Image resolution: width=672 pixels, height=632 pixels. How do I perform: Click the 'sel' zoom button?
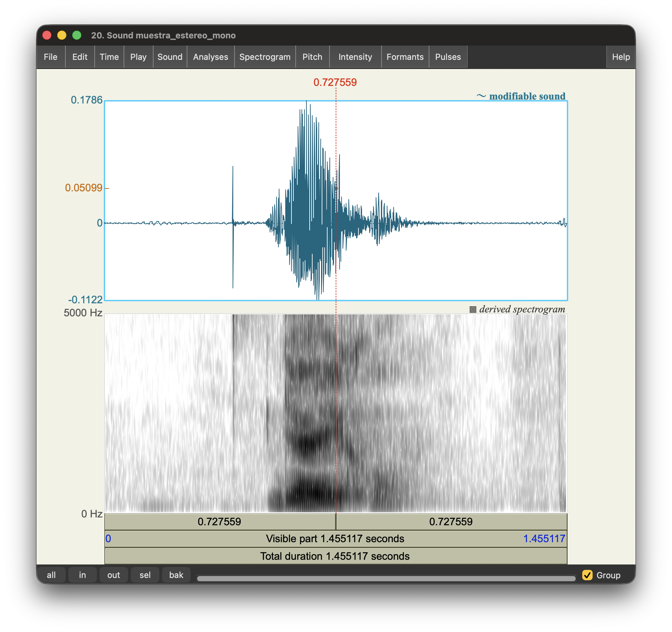tap(145, 575)
